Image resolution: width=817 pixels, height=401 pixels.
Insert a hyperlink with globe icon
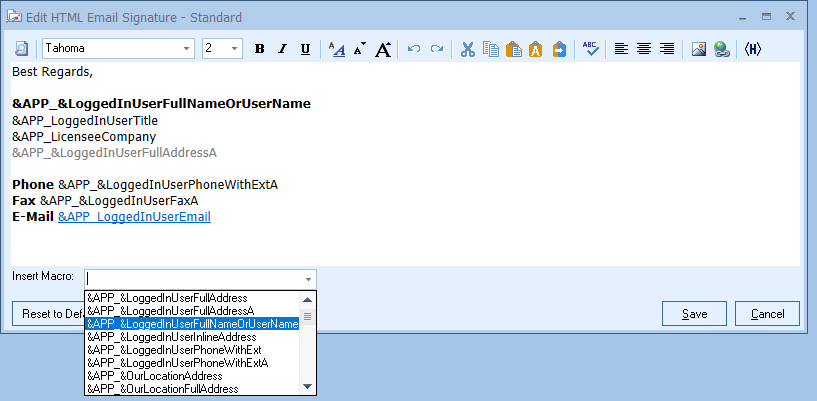point(721,49)
